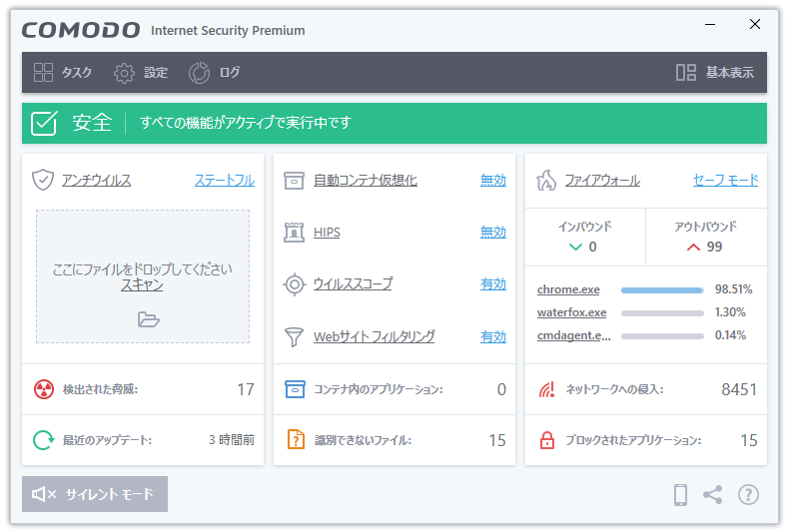Open the タスク menu label
787x532 pixels.
pos(77,73)
